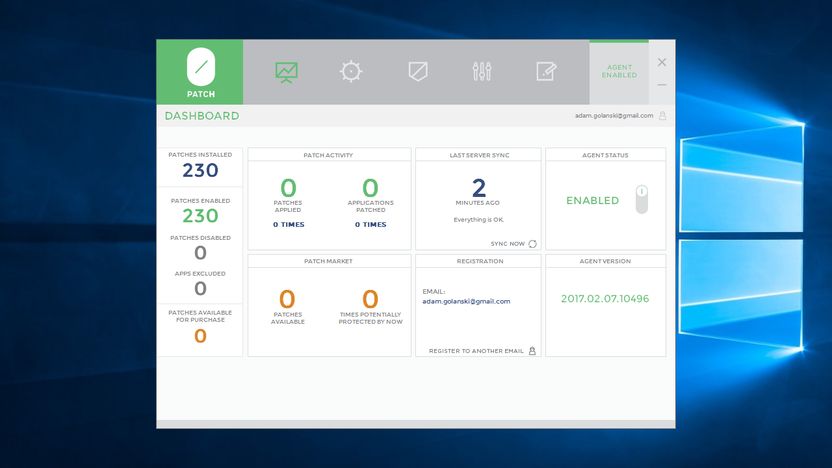This screenshot has width=832, height=468.
Task: Click the Patches Disabled 0 counter
Action: click(x=200, y=253)
